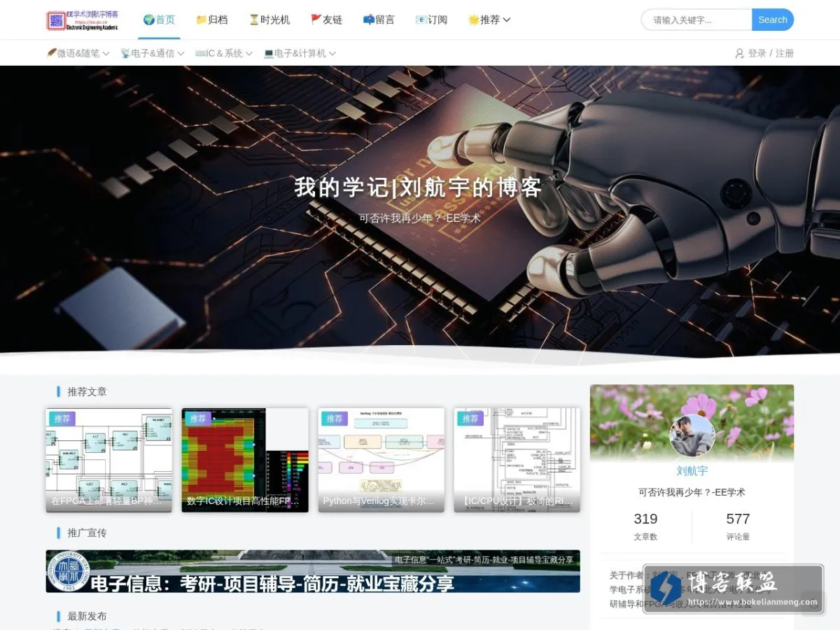Expand the 微语&随笔 category dropdown

click(x=78, y=53)
